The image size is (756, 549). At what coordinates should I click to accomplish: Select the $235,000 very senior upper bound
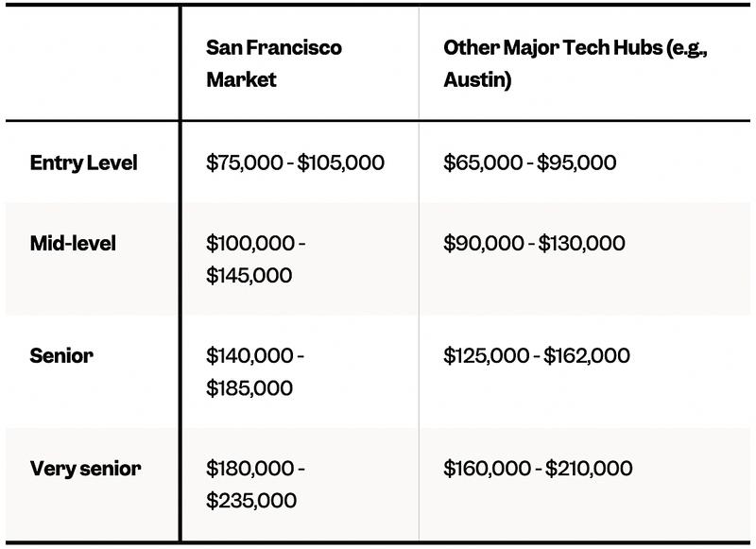tap(251, 500)
